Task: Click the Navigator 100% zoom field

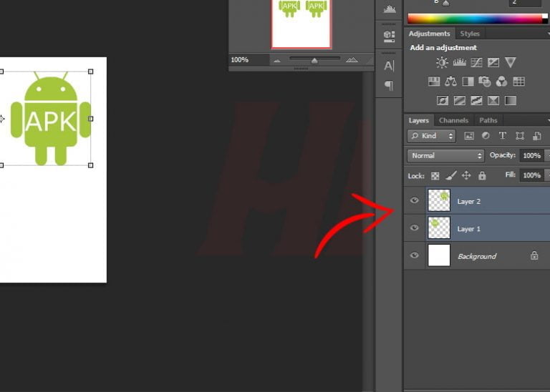Action: (249, 60)
